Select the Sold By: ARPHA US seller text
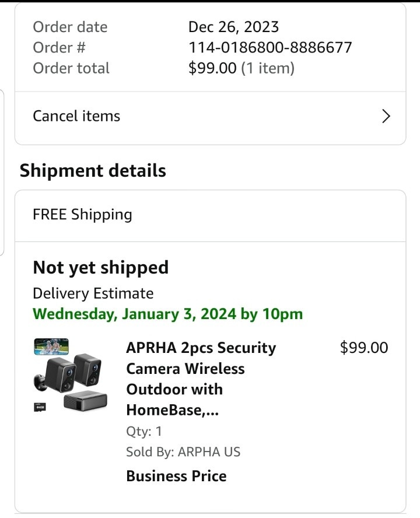This screenshot has width=420, height=518. point(183,452)
